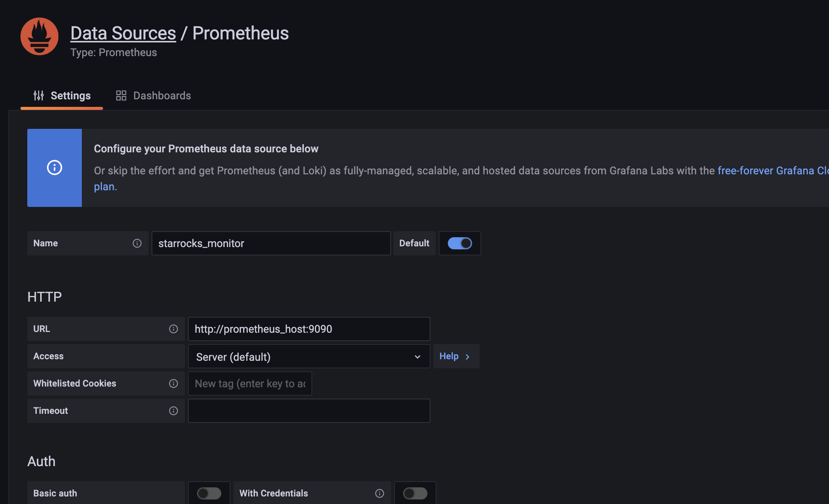This screenshot has width=829, height=504.
Task: Click the Dashboards grid icon
Action: [x=121, y=95]
